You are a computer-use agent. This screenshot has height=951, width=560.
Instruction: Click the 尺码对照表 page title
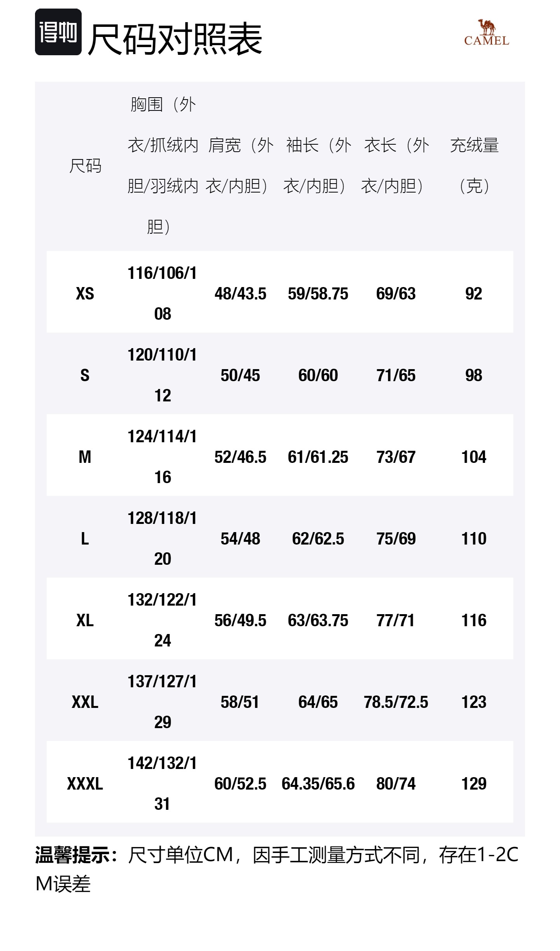175,39
